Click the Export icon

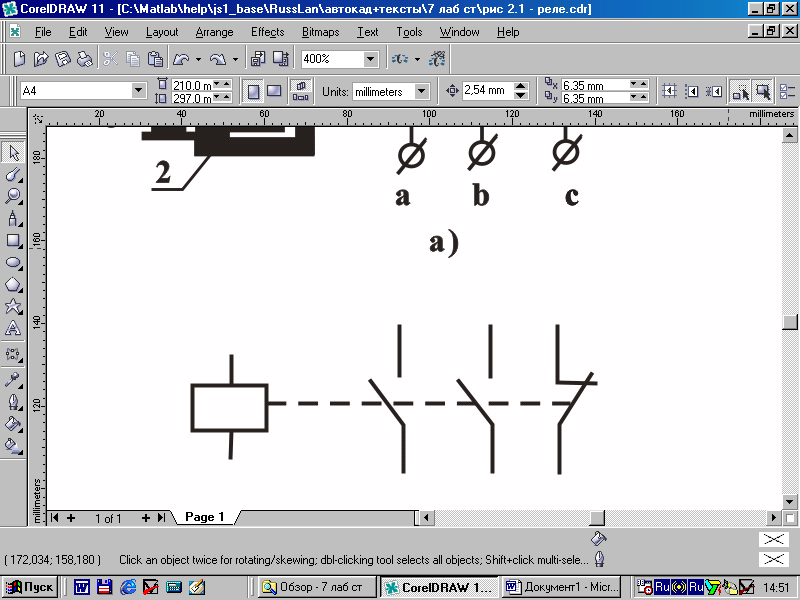pyautogui.click(x=281, y=59)
